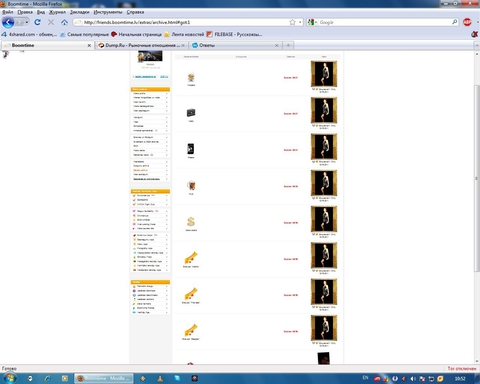
Task: Start the search with the magnifier icon
Action: click(x=455, y=22)
